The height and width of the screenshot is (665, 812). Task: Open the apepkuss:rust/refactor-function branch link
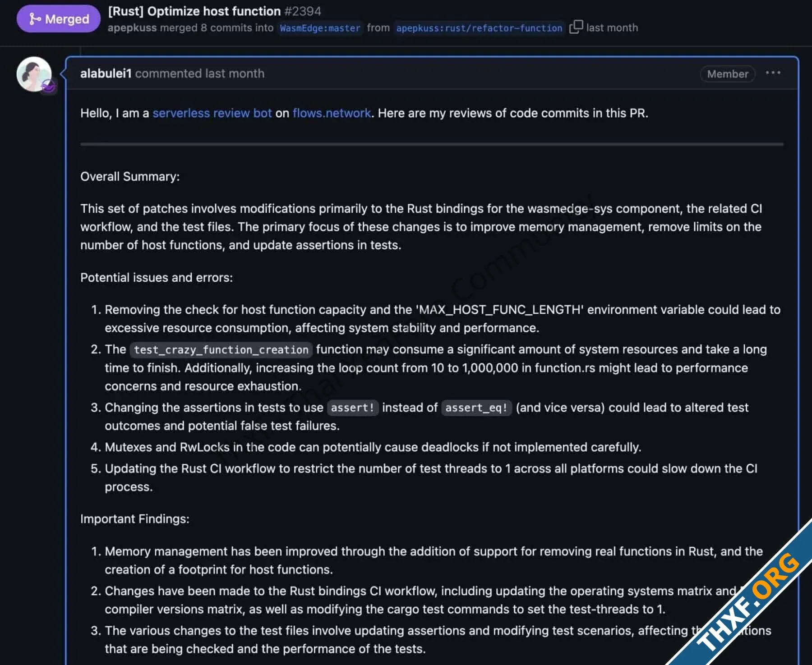[479, 28]
